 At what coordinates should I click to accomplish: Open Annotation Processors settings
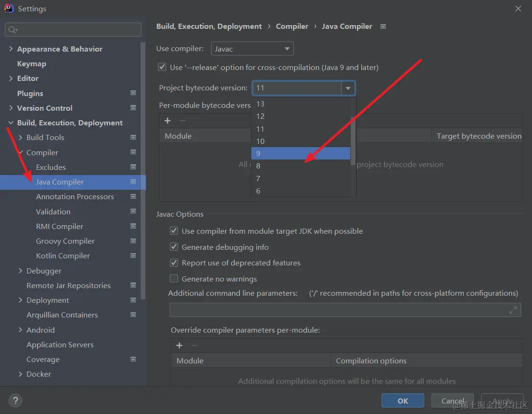point(75,197)
